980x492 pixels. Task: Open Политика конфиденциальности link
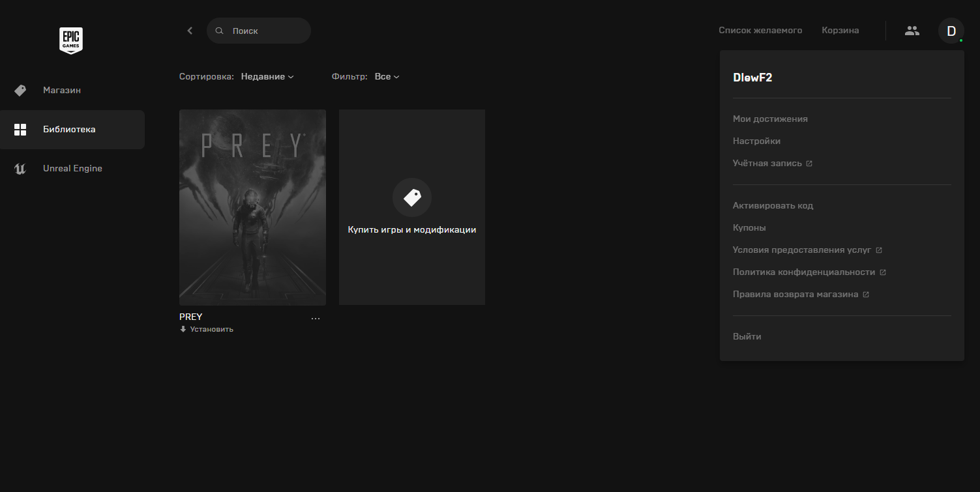pyautogui.click(x=804, y=272)
